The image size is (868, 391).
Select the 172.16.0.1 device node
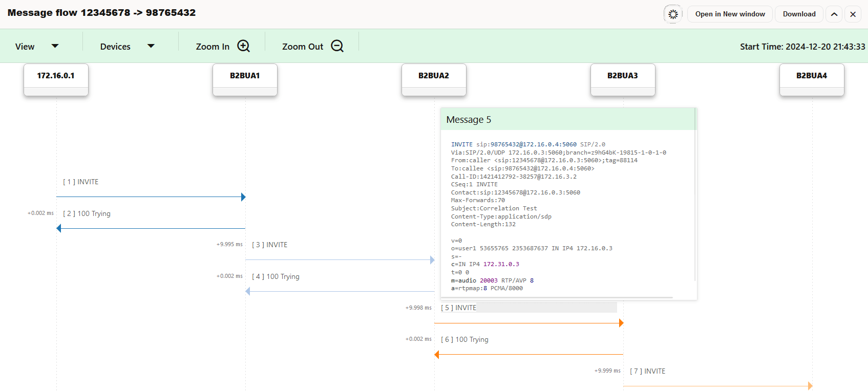[56, 80]
